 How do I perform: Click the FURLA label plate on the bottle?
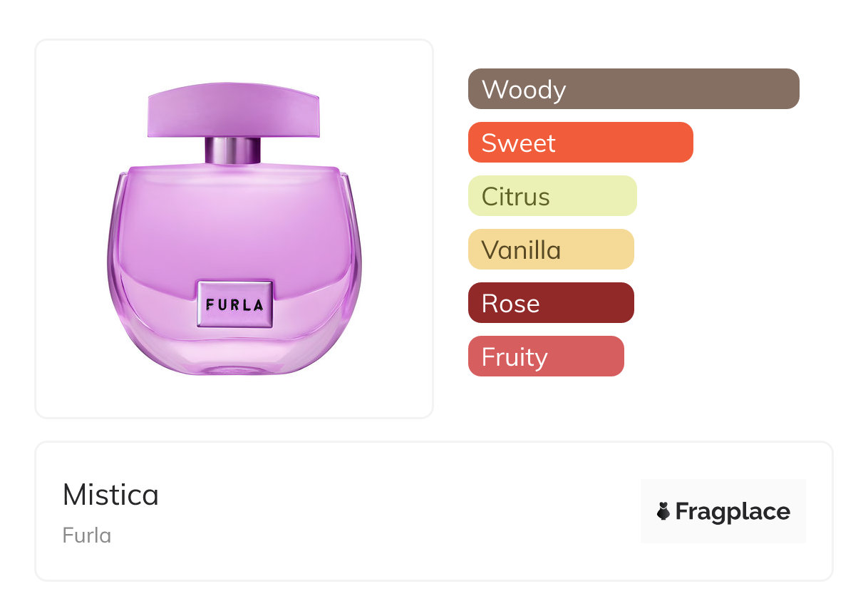[x=234, y=304]
